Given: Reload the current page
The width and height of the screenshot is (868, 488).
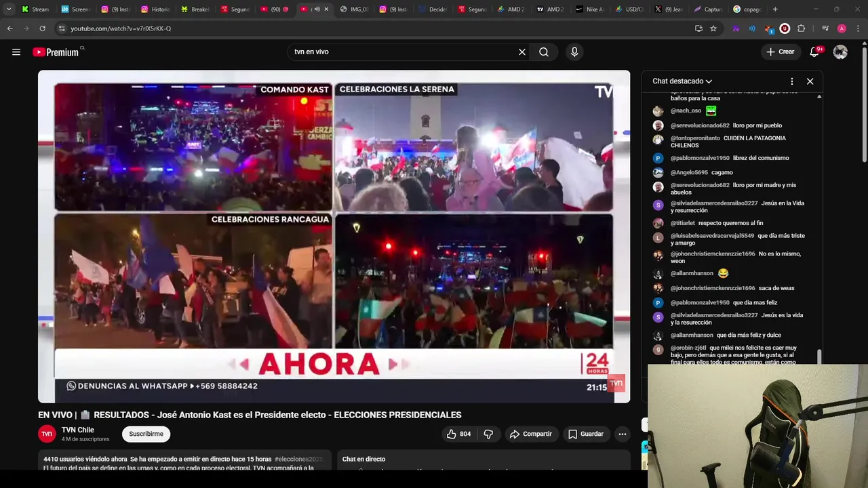Looking at the screenshot, I should point(42,28).
